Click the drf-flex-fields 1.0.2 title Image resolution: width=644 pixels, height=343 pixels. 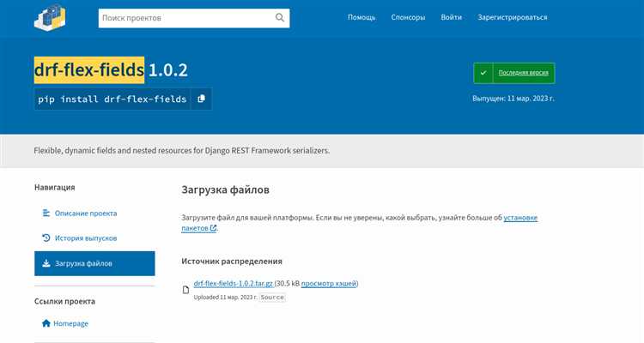pyautogui.click(x=111, y=70)
